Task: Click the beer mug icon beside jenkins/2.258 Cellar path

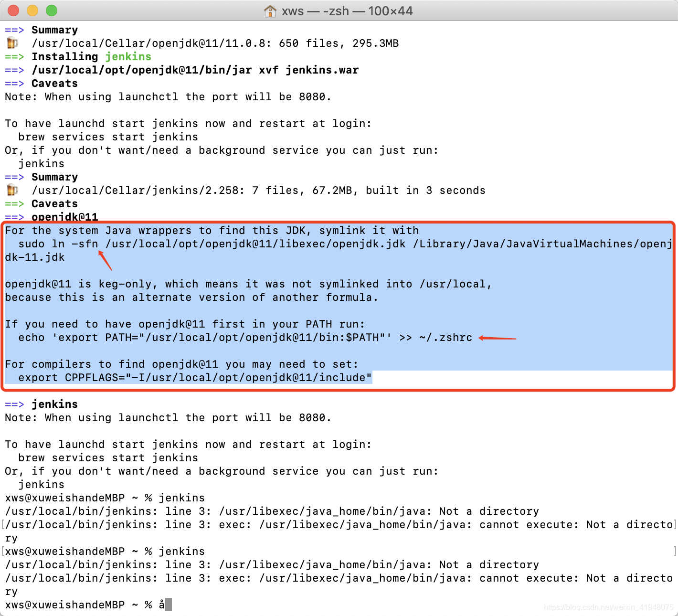Action: [12, 190]
